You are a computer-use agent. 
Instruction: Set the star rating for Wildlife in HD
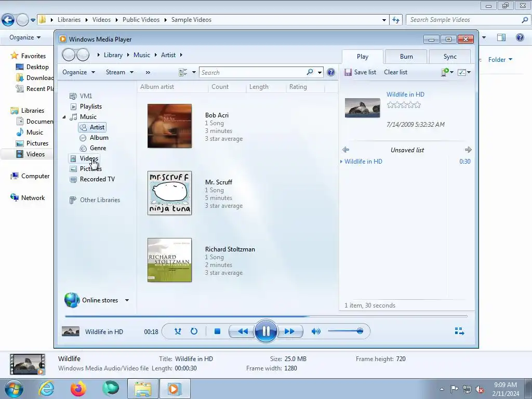click(404, 105)
